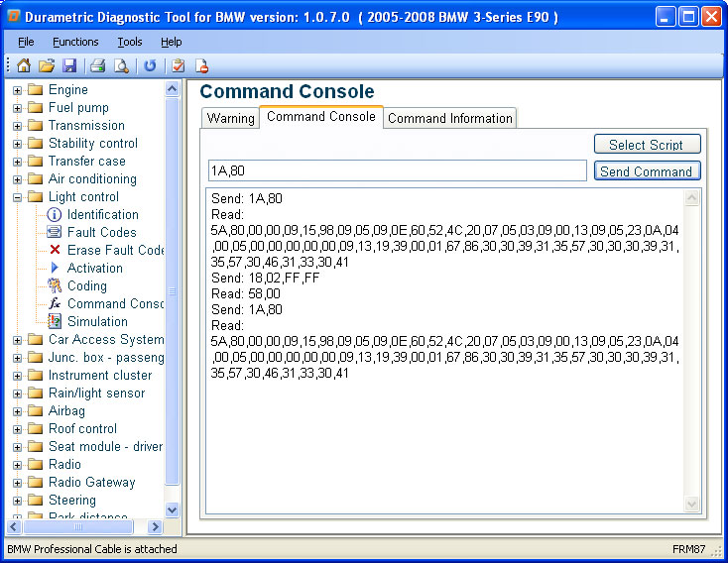This screenshot has width=728, height=563.
Task: Click the document lock toolbar icon
Action: pos(201,65)
